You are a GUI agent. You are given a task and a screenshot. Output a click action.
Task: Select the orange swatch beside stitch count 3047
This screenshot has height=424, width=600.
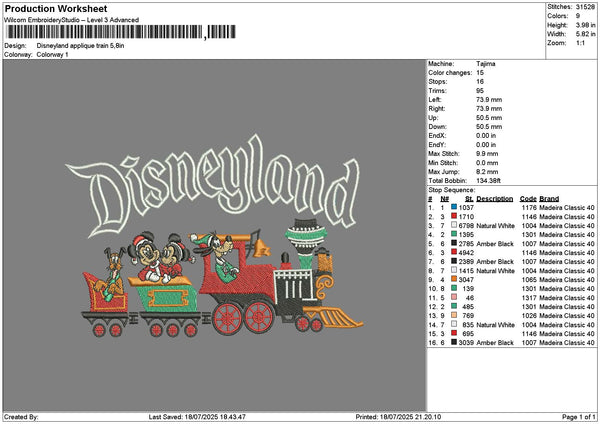pos(454,279)
